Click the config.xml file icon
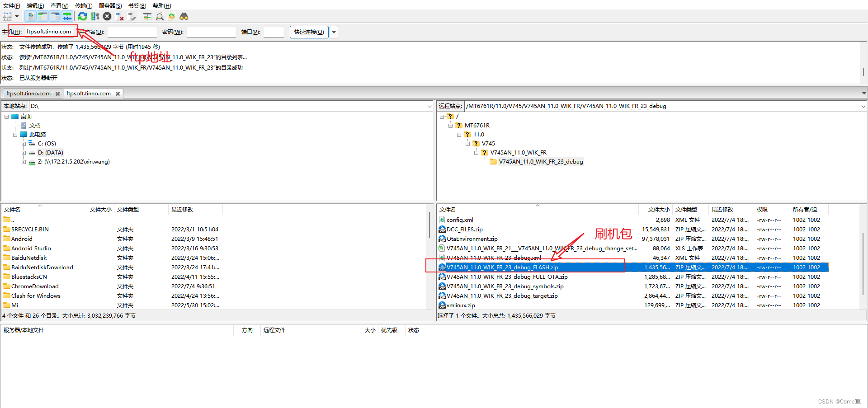Screen dimensions: 868x408 pos(442,220)
